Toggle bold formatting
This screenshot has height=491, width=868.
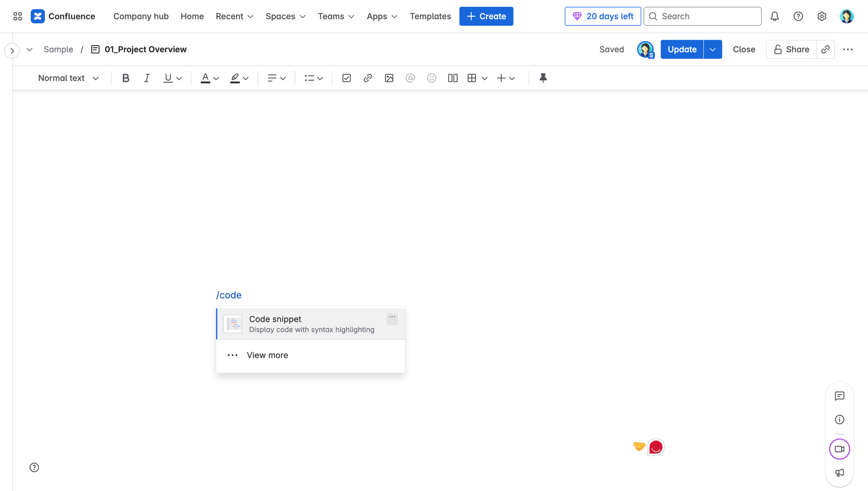point(126,78)
